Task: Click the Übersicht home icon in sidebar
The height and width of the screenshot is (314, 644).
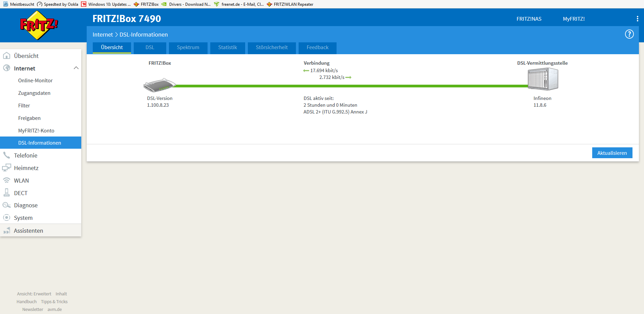Action: tap(6, 56)
